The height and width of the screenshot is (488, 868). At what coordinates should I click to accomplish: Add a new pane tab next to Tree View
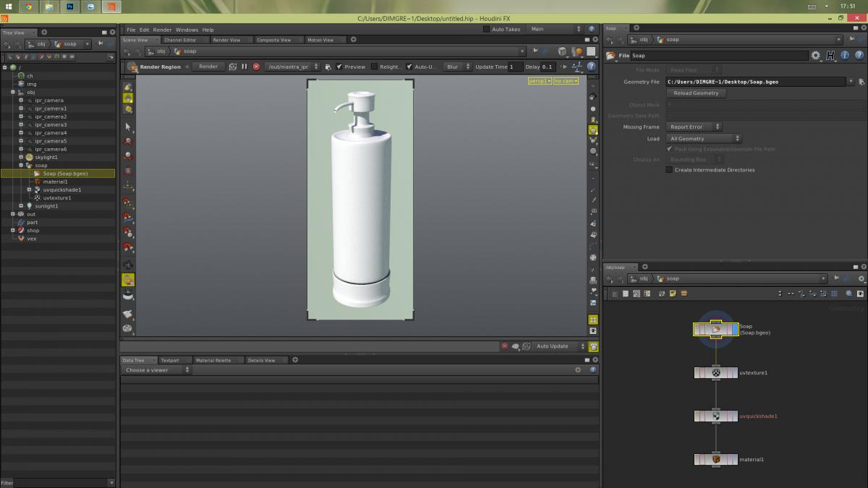[44, 32]
